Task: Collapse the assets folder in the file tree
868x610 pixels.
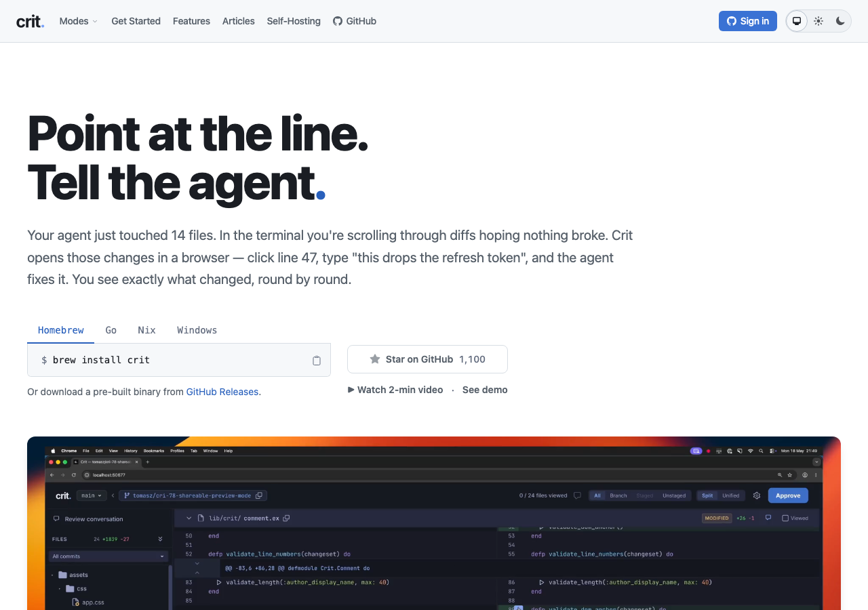Action: click(53, 575)
